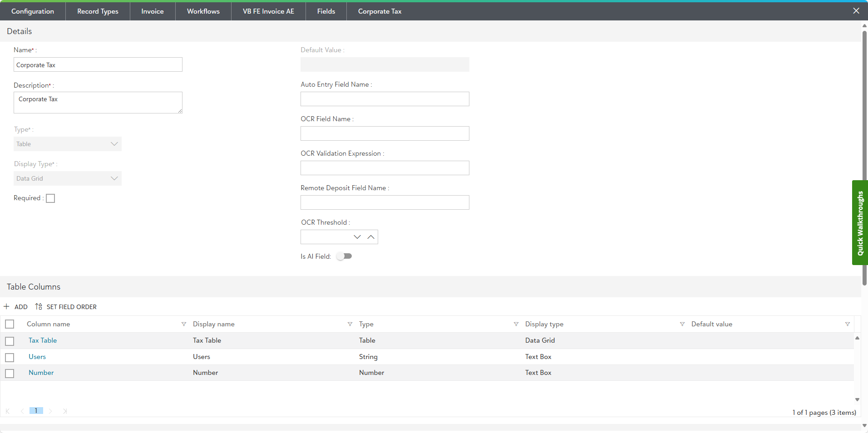Switch to the Workflows tab

203,11
